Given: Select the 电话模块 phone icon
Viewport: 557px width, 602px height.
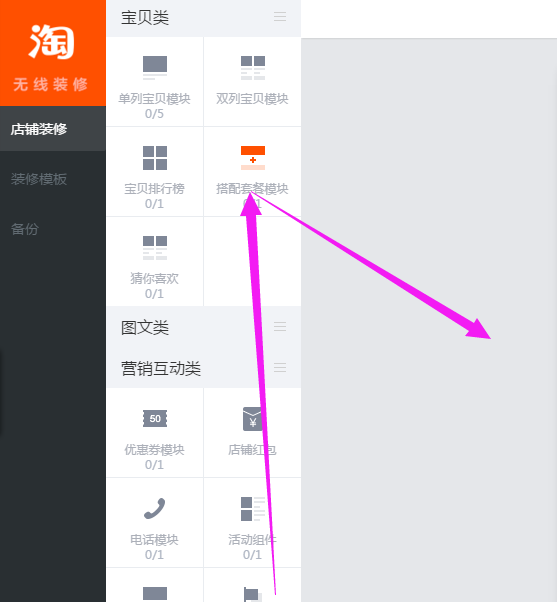Looking at the screenshot, I should point(155,509).
